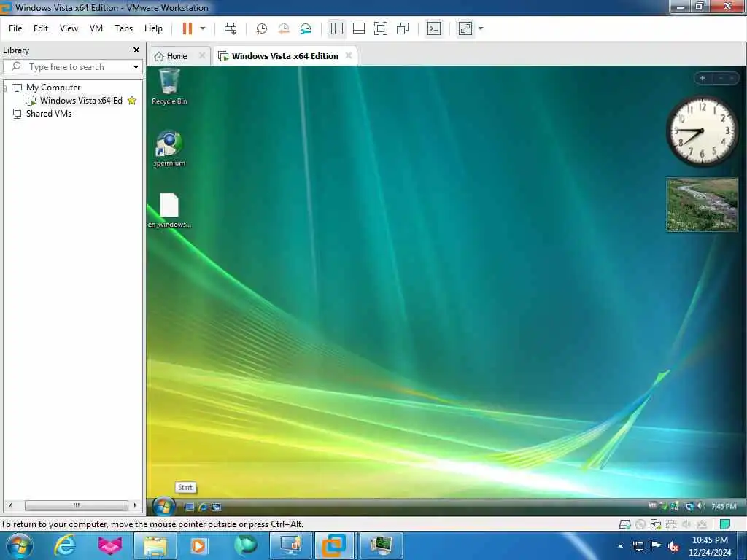Open the VM menu
The height and width of the screenshot is (560, 747).
(x=96, y=28)
